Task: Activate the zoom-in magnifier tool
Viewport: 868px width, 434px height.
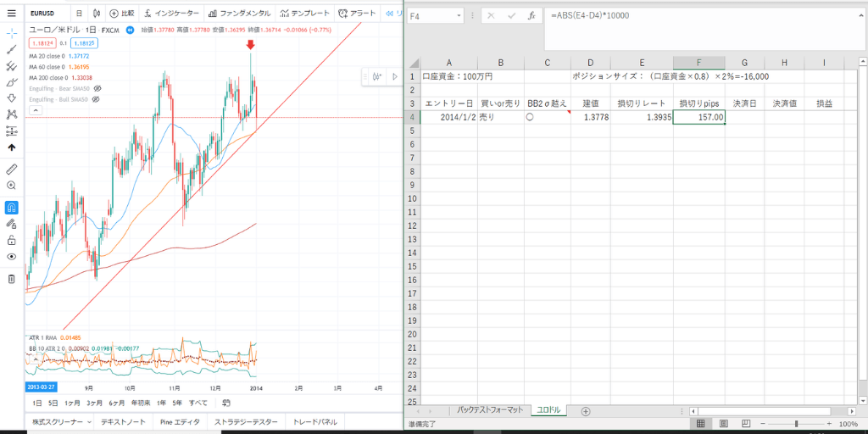Action: point(12,186)
